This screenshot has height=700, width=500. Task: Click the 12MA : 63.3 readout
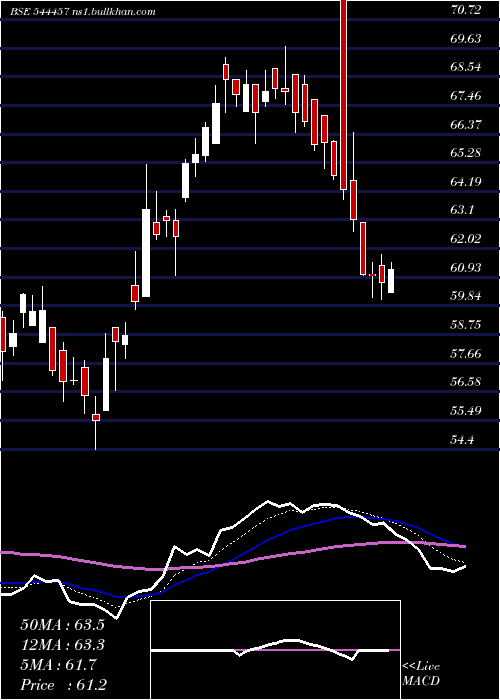pos(62,645)
